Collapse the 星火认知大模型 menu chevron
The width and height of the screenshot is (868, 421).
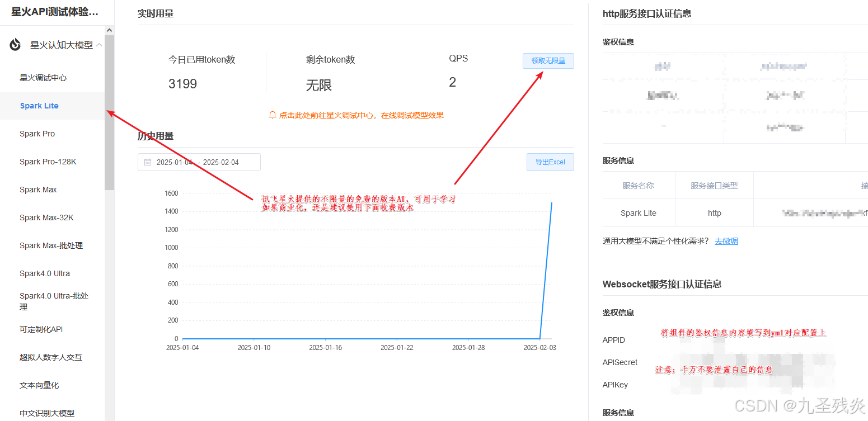pos(99,45)
